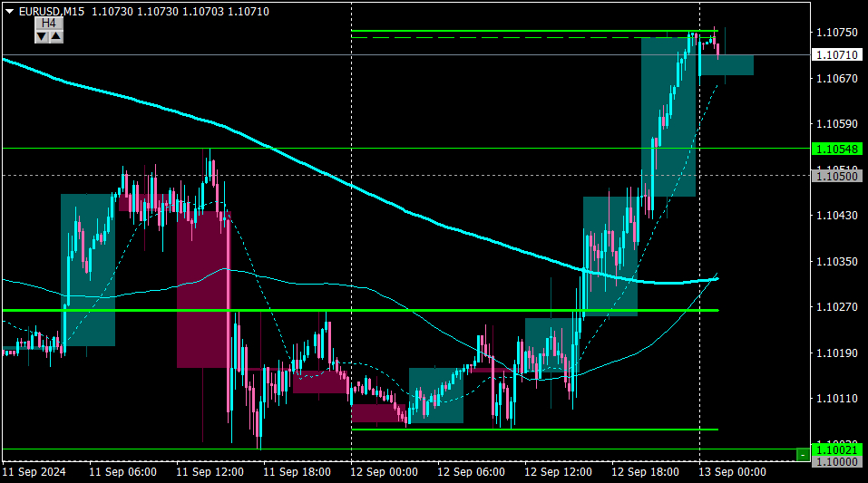This screenshot has width=868, height=483.
Task: Click the 1.10350 price scale label
Action: [x=837, y=261]
